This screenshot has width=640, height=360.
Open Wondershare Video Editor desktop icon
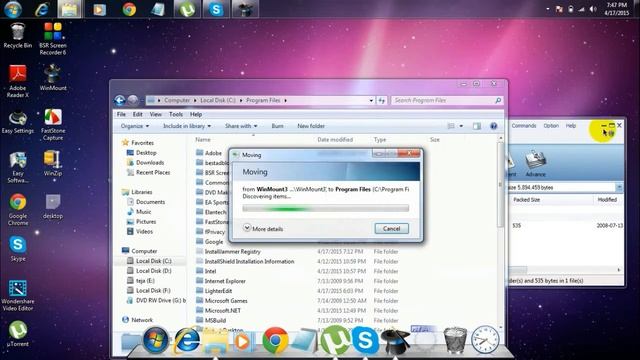click(x=18, y=296)
